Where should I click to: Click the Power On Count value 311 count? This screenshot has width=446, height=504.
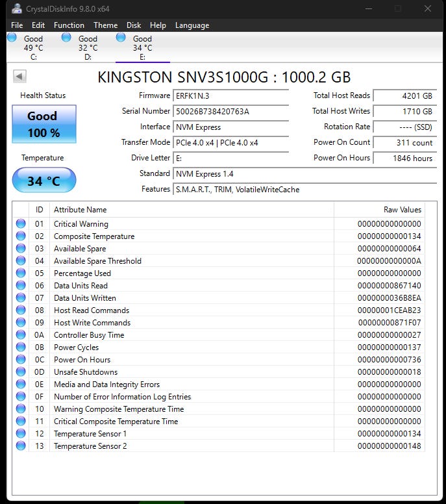(x=405, y=142)
